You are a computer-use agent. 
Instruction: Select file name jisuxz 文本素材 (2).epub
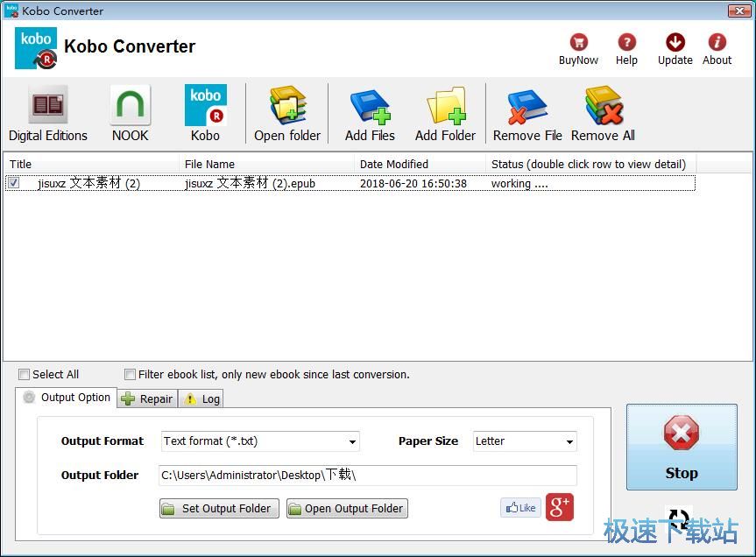point(251,184)
